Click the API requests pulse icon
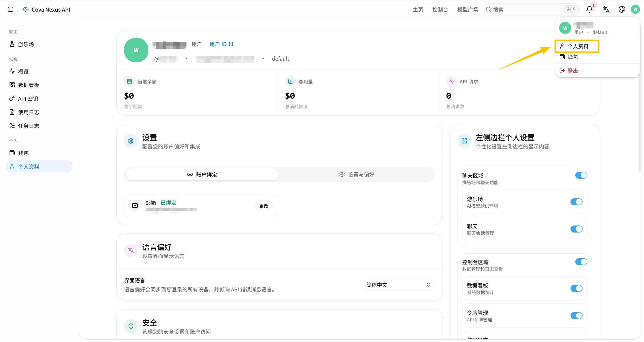 451,82
